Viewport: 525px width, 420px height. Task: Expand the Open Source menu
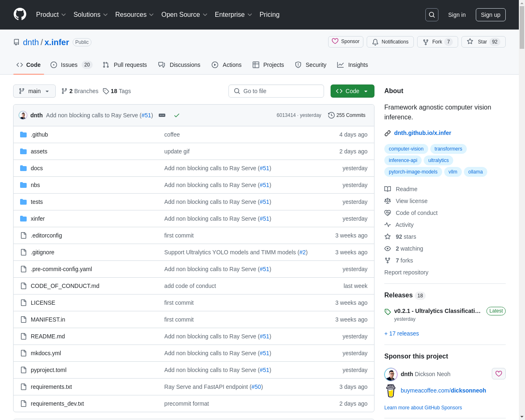[x=185, y=15]
